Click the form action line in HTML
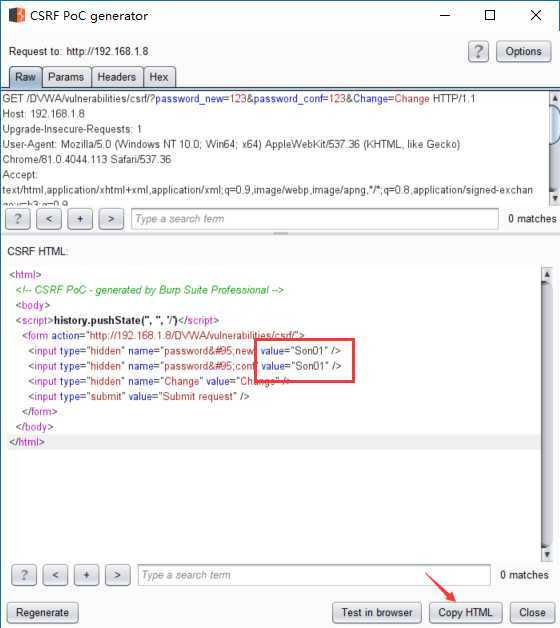This screenshot has height=628, width=560. click(x=163, y=336)
